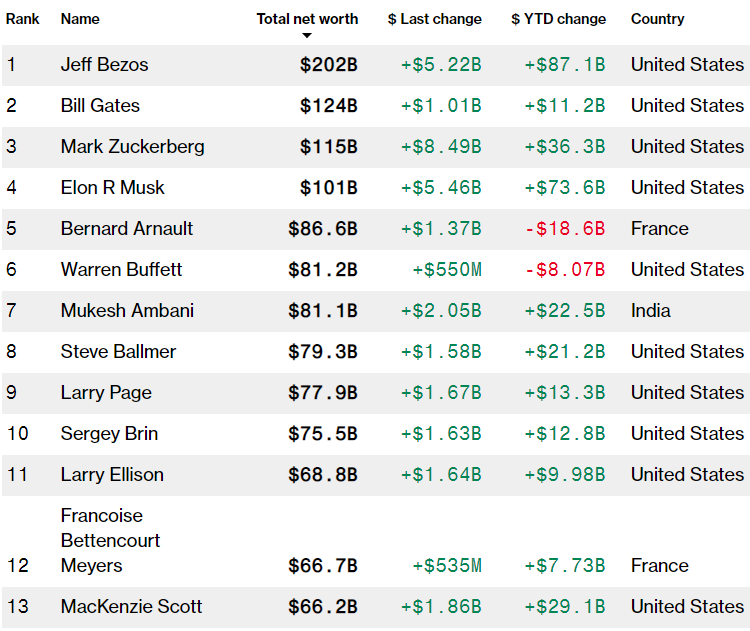Open Jeff Bezos profile link
This screenshot has width=750, height=631.
click(x=104, y=65)
